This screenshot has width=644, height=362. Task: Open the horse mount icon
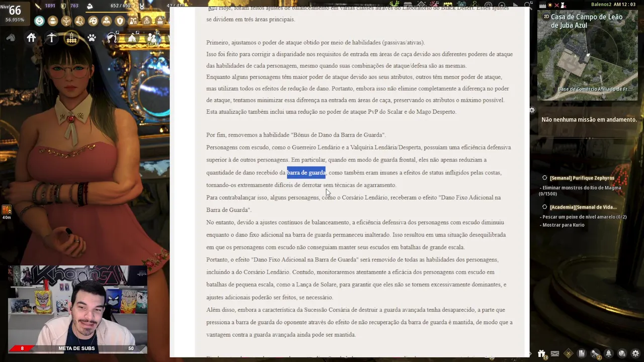point(11,38)
